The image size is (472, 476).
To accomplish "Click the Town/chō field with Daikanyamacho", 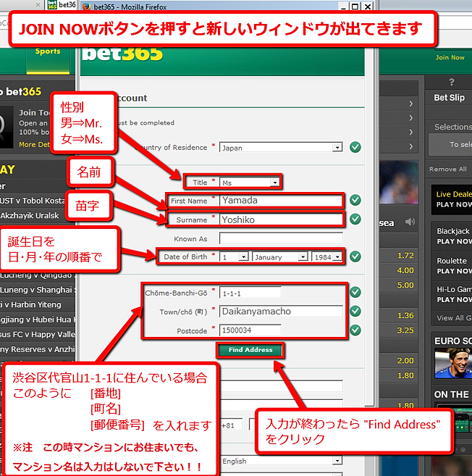I will click(281, 312).
